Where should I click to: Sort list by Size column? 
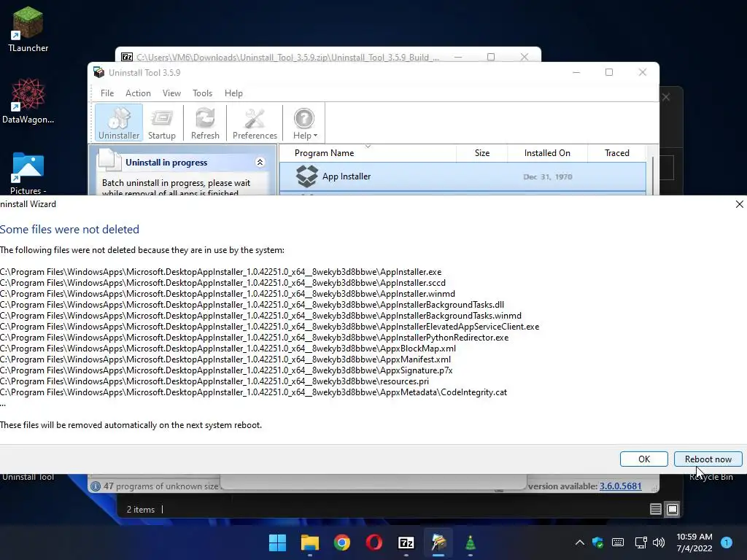482,153
